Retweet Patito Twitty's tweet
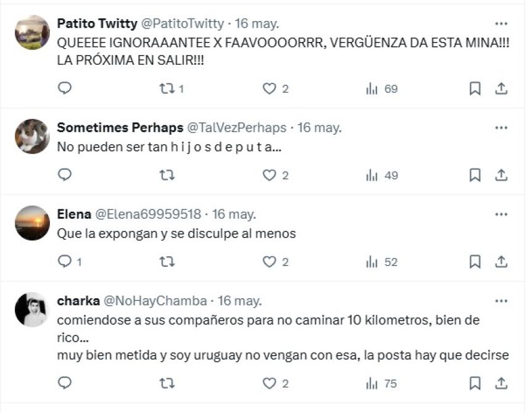 (x=167, y=89)
